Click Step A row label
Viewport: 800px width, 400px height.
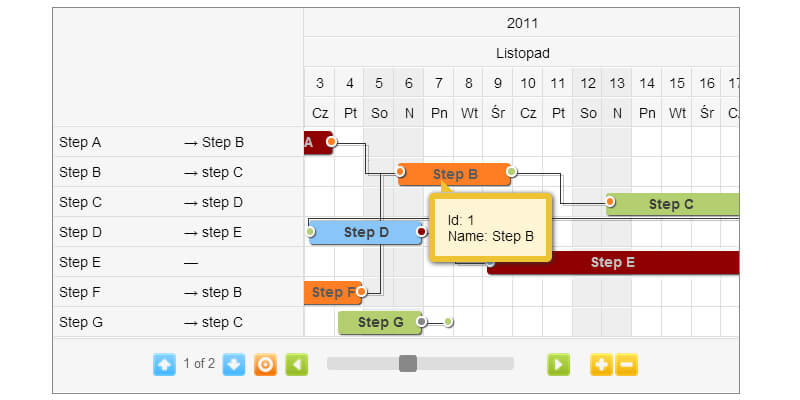(80, 142)
